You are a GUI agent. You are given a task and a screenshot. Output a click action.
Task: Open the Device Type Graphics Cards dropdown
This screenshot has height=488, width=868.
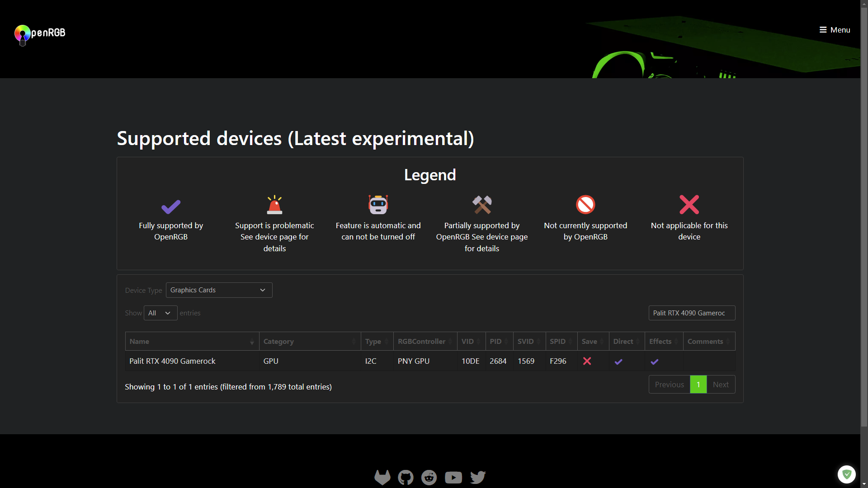click(x=219, y=290)
